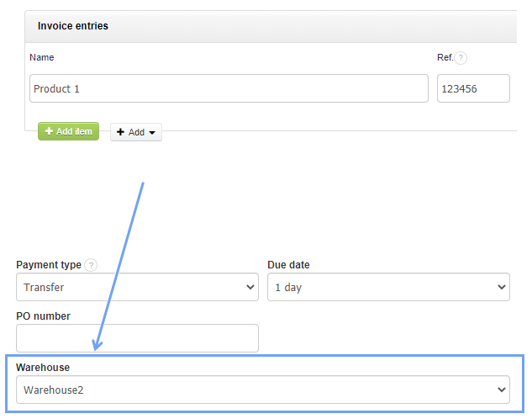Click the Payment type help icon
The width and height of the screenshot is (532, 419).
91,265
